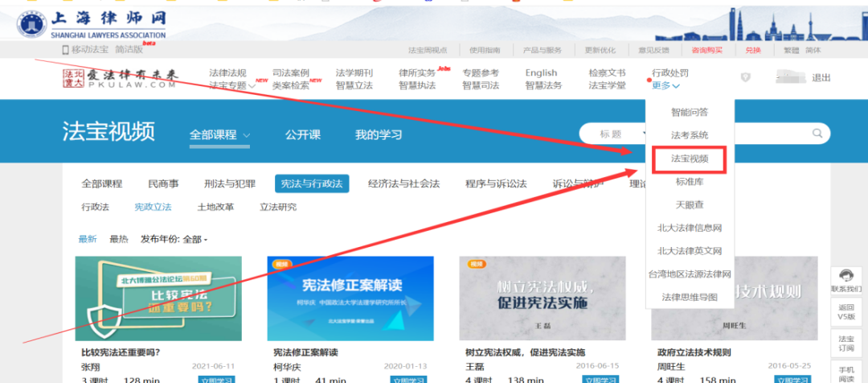
Task: Select 法宝视频 from the dropdown menu
Action: pos(689,159)
